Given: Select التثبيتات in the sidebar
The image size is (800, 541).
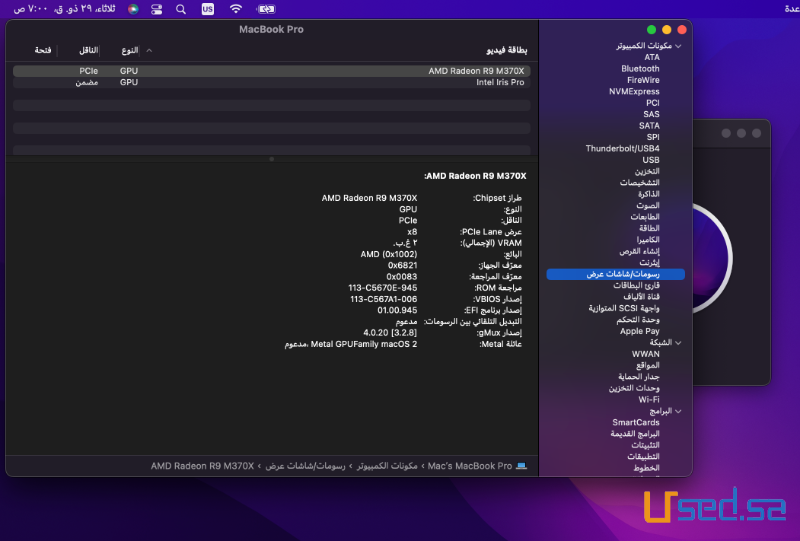Looking at the screenshot, I should [645, 445].
